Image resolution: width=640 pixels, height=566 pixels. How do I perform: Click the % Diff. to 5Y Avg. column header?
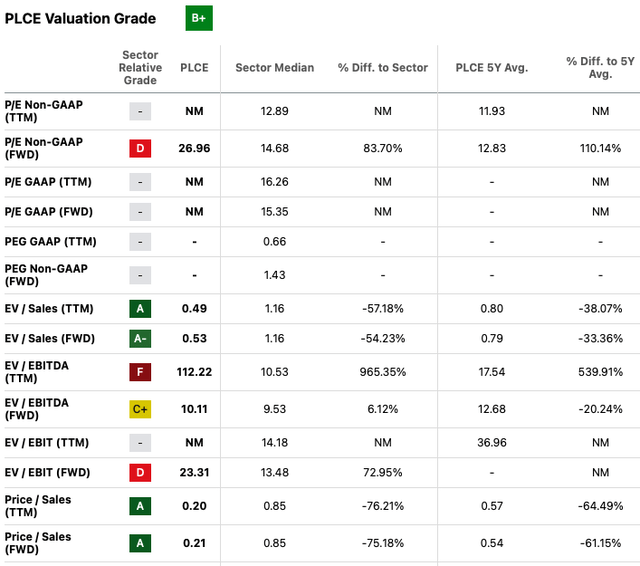click(600, 67)
